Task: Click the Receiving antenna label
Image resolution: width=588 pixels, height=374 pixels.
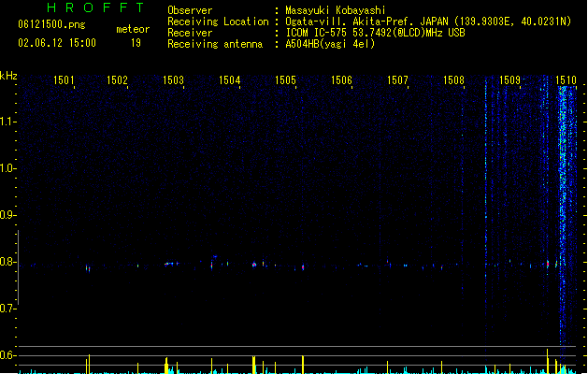Action: 215,44
